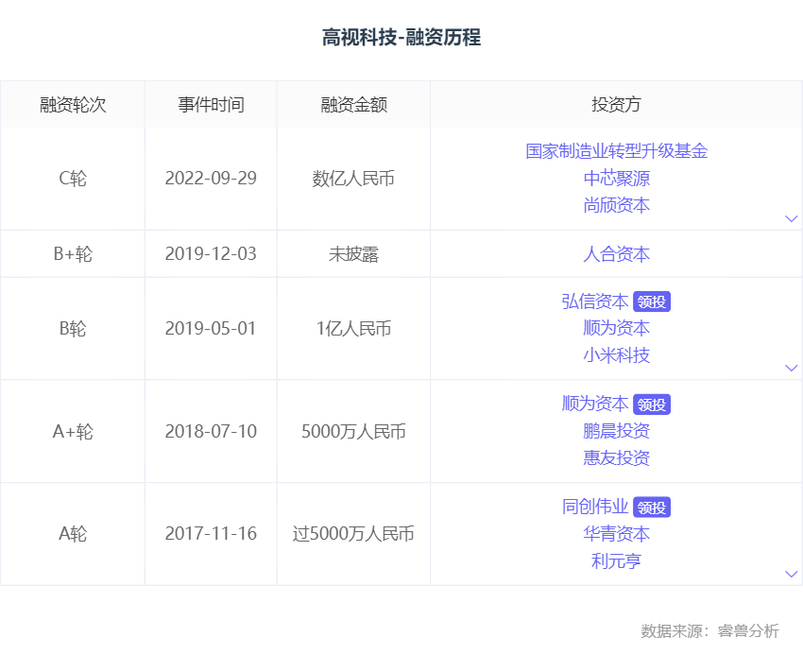The height and width of the screenshot is (672, 803).
Task: Select the A+轮 round cell
Action: point(73,431)
